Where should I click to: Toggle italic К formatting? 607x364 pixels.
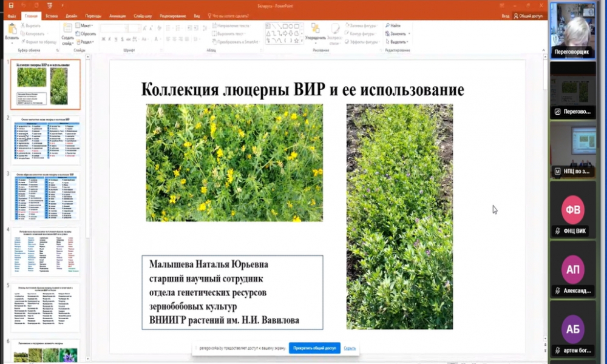coord(109,39)
